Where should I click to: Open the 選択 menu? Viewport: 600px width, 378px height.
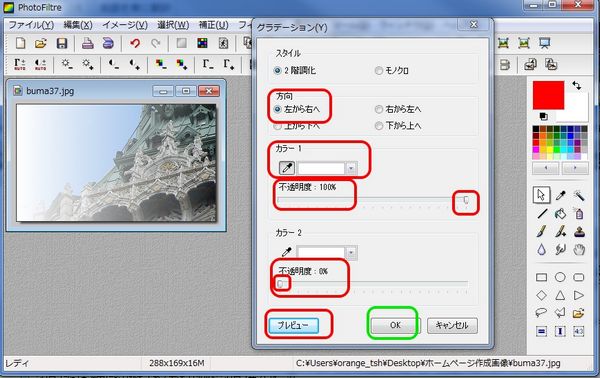[x=173, y=25]
